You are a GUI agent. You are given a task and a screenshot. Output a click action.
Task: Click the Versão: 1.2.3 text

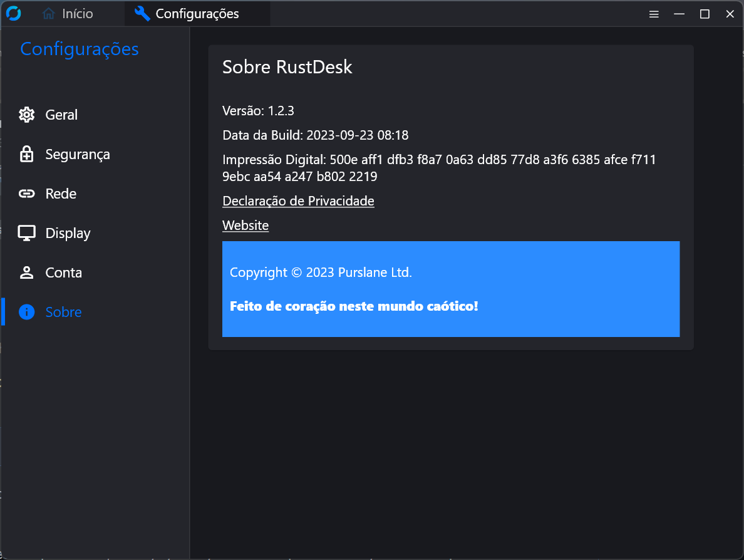(x=258, y=111)
